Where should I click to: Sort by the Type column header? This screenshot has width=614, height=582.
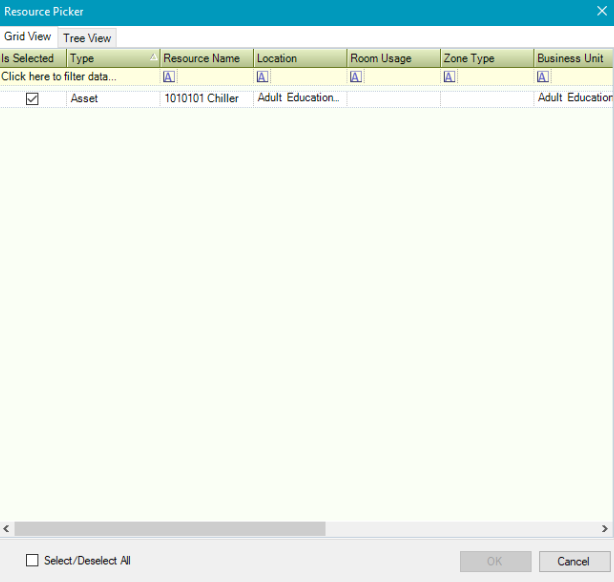pos(112,59)
